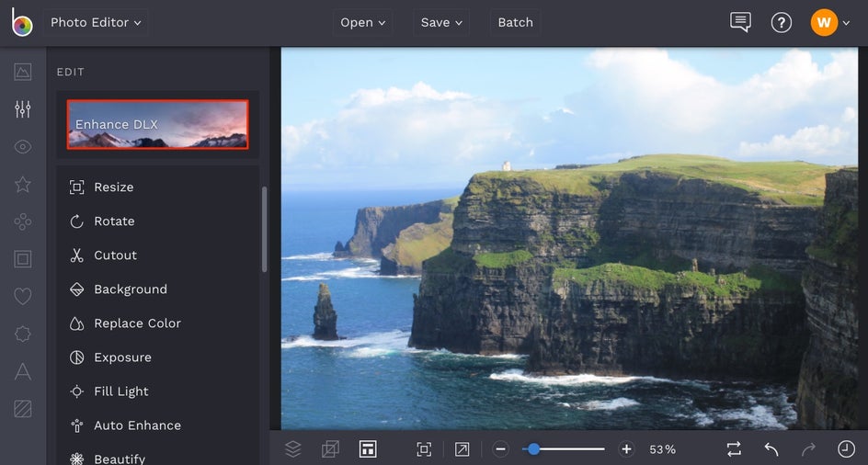The image size is (868, 465).
Task: Click the zoom slider handle
Action: [x=533, y=449]
